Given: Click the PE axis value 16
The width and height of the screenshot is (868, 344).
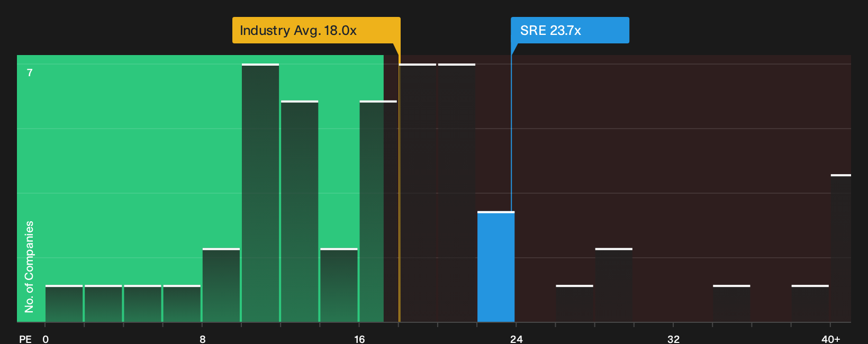Looking at the screenshot, I should [x=359, y=339].
